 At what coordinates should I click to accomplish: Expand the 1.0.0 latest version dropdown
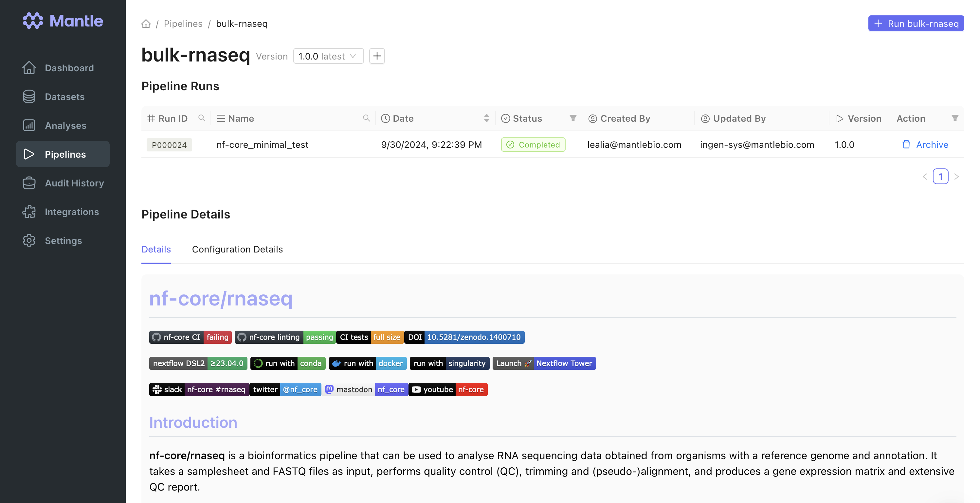coord(328,56)
